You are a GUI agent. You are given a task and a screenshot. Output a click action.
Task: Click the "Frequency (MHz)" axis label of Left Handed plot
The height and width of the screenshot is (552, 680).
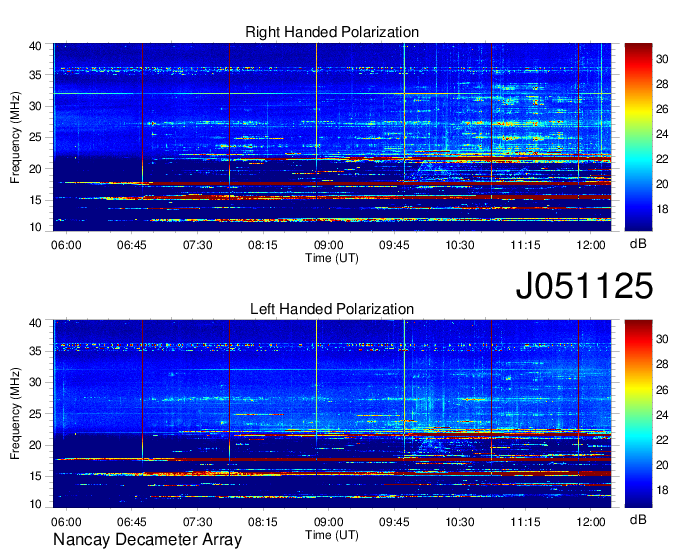point(15,414)
